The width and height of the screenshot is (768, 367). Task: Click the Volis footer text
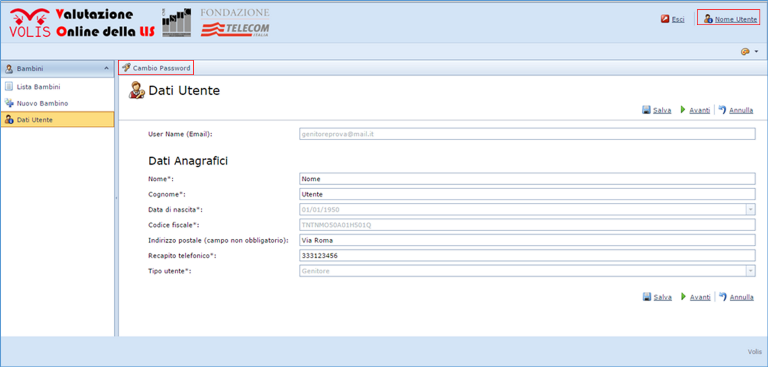point(755,351)
